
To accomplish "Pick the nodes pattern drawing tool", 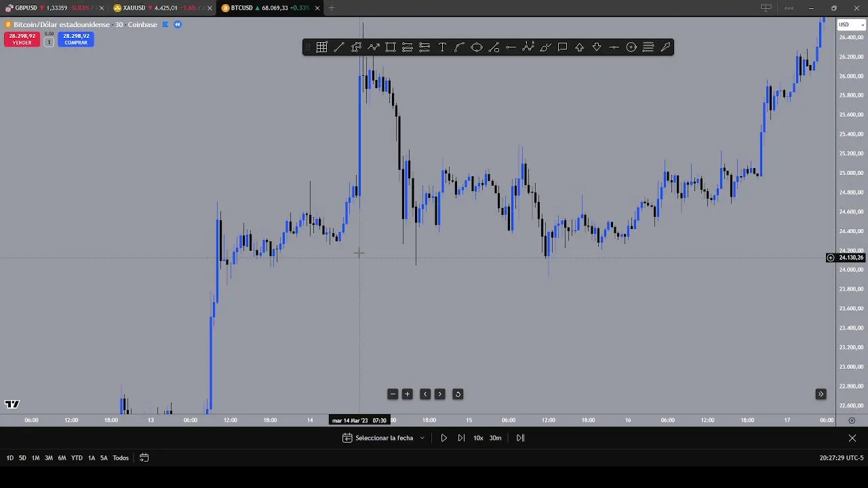I will [x=356, y=47].
